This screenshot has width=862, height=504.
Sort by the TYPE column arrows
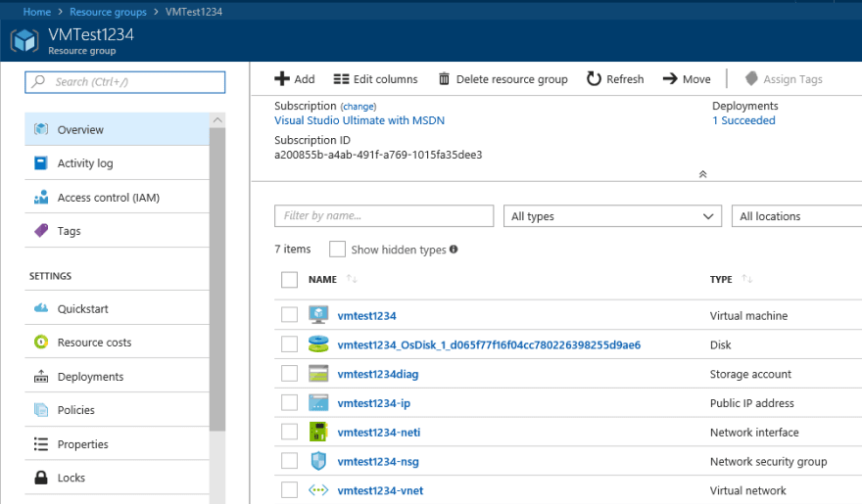tap(746, 279)
